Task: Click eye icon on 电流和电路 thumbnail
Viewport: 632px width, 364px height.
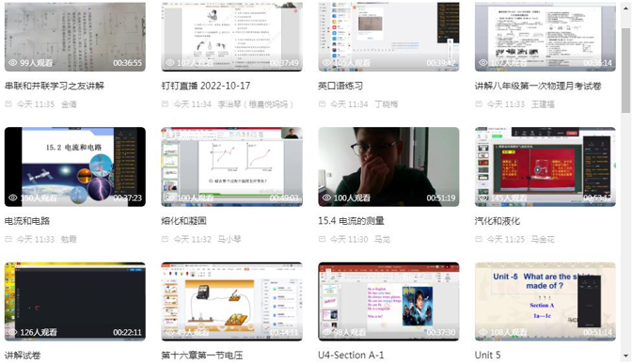Action: pyautogui.click(x=13, y=198)
